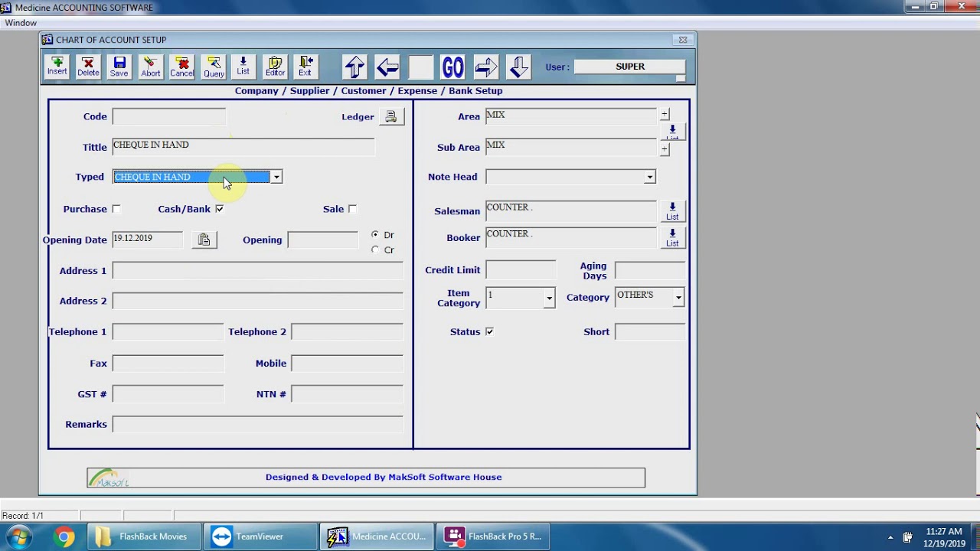Screen dimensions: 980x551
Task: Click the Credit Limit field
Action: click(521, 270)
